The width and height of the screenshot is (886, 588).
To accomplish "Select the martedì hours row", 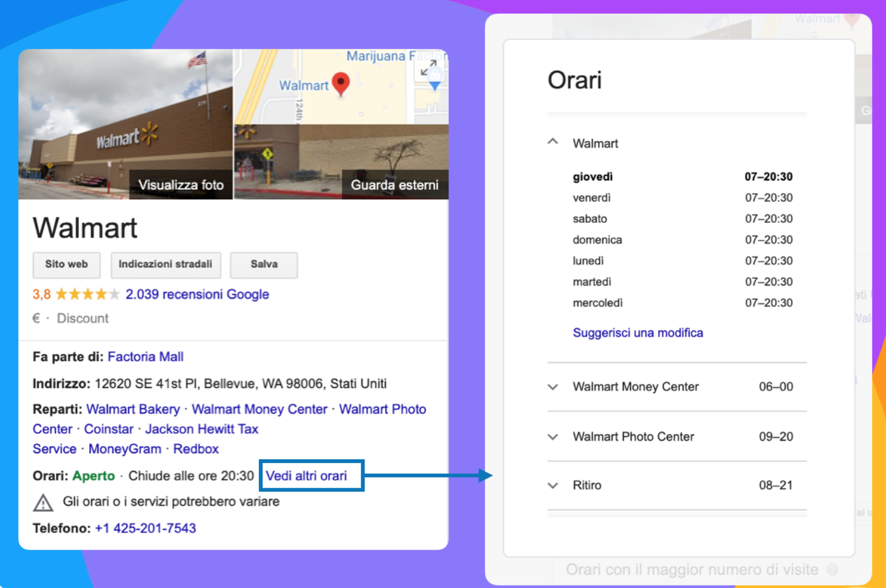I will pyautogui.click(x=682, y=282).
